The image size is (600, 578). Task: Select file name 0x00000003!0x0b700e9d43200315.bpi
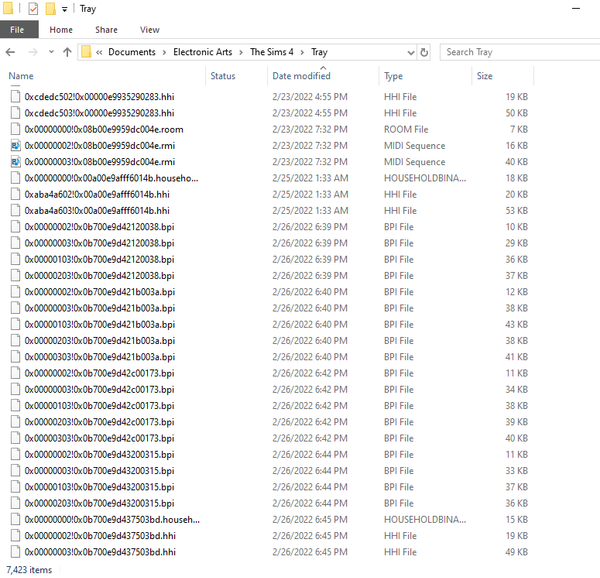(x=99, y=471)
